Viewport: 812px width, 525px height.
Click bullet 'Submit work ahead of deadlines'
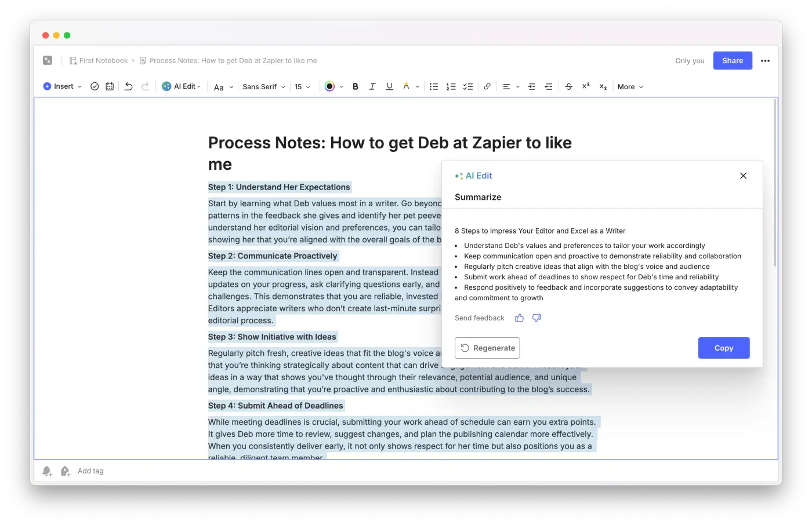pos(591,277)
